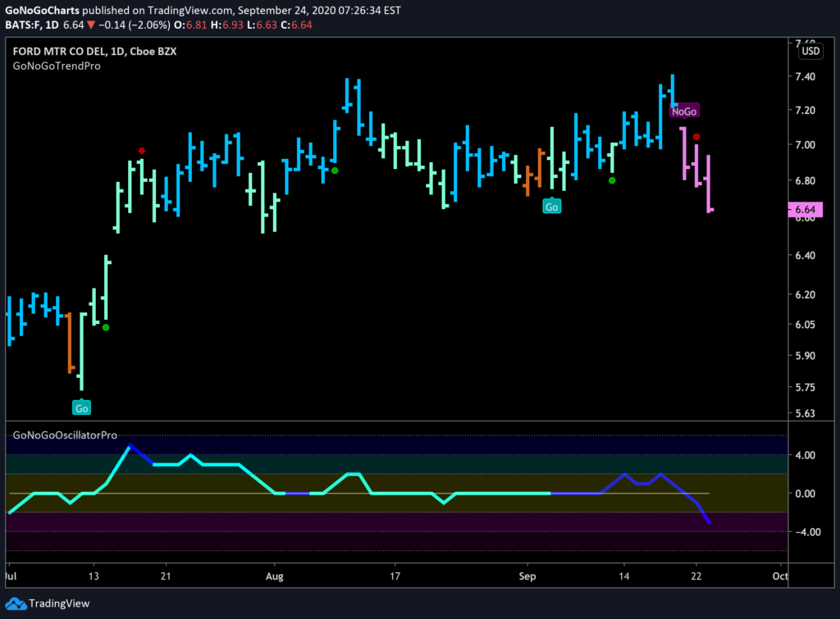
Task: Select the GoNoGoTrendPro indicator label
Action: coord(57,66)
